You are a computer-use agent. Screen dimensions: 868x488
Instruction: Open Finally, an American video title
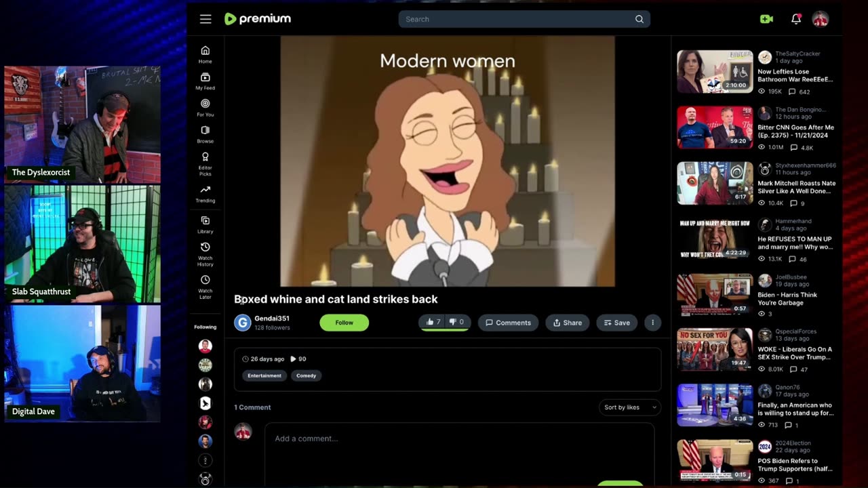click(x=795, y=409)
